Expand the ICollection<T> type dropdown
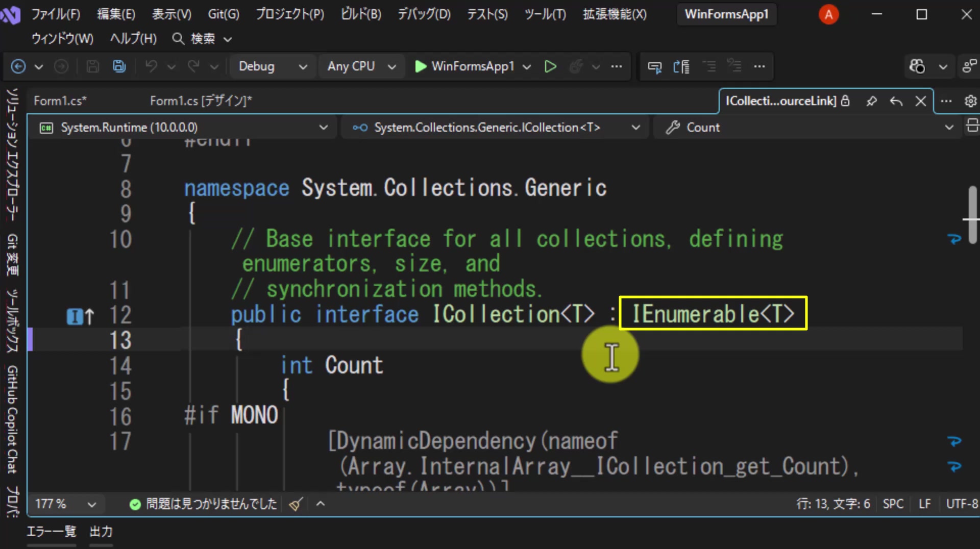The image size is (980, 549). pos(495,127)
